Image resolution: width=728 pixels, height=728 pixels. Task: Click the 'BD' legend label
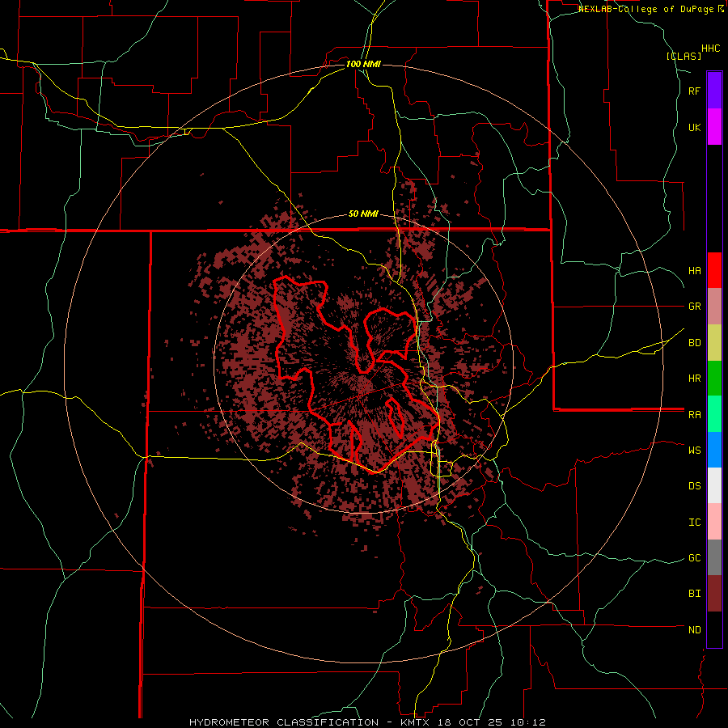click(694, 343)
